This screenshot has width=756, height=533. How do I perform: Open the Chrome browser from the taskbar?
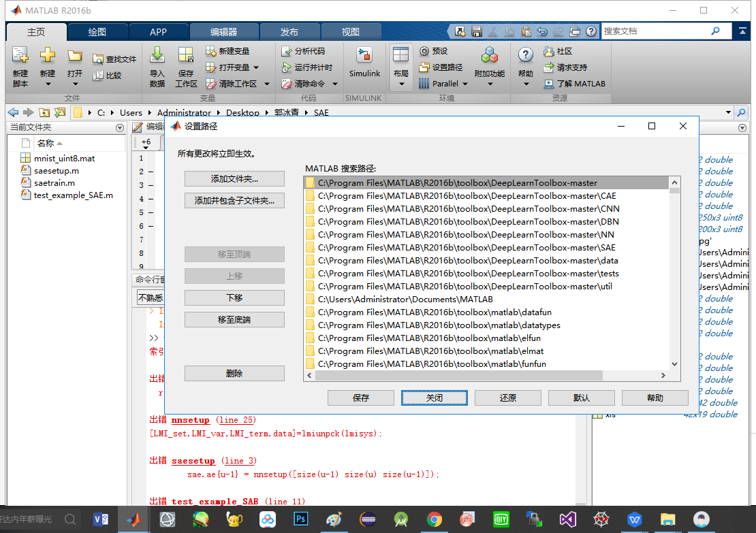pos(435,520)
